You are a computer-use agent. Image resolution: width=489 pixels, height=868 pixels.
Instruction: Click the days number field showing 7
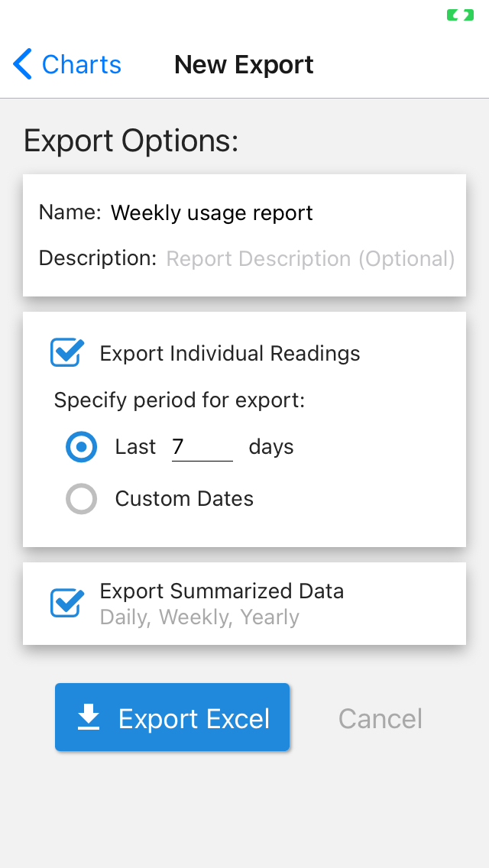click(202, 447)
